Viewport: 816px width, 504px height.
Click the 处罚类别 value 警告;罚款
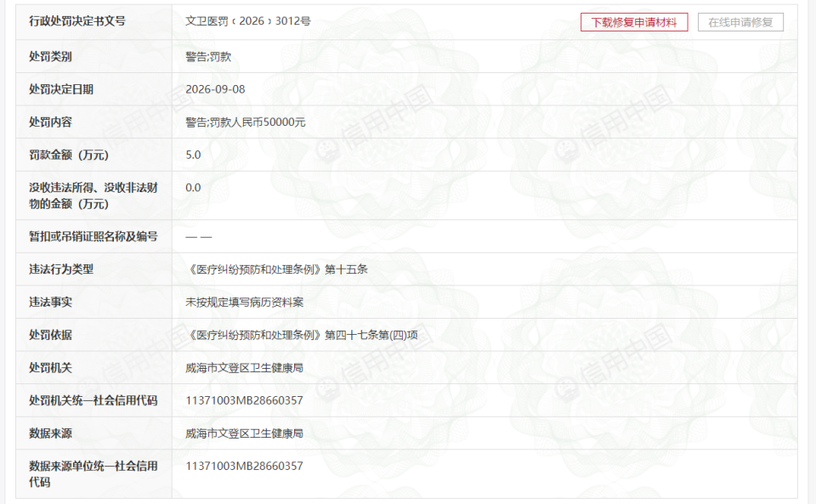pyautogui.click(x=208, y=57)
